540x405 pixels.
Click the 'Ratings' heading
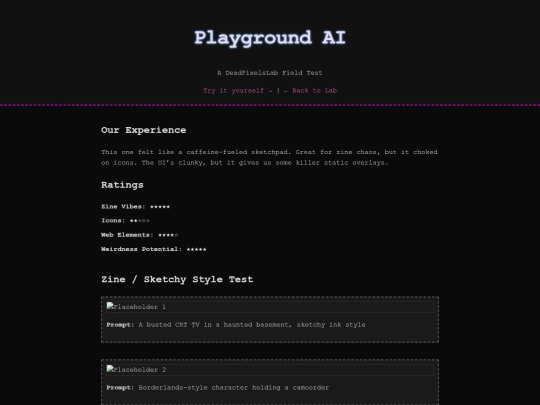[x=122, y=185]
